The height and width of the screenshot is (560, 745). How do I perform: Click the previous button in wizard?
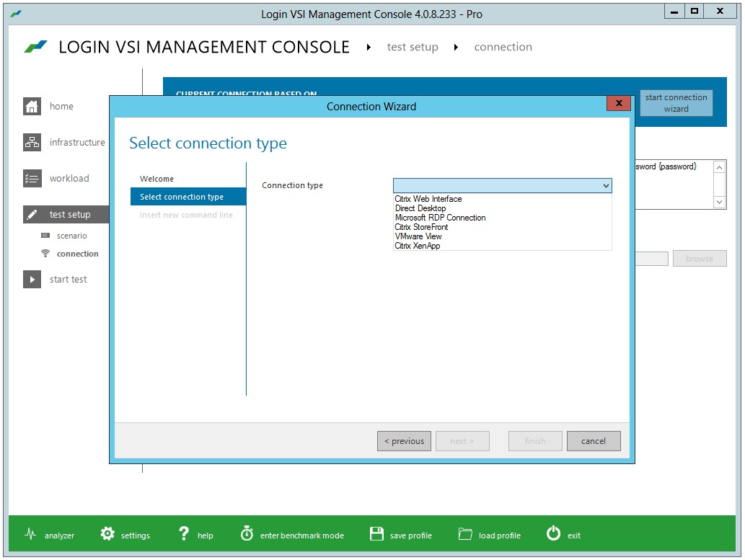point(404,441)
